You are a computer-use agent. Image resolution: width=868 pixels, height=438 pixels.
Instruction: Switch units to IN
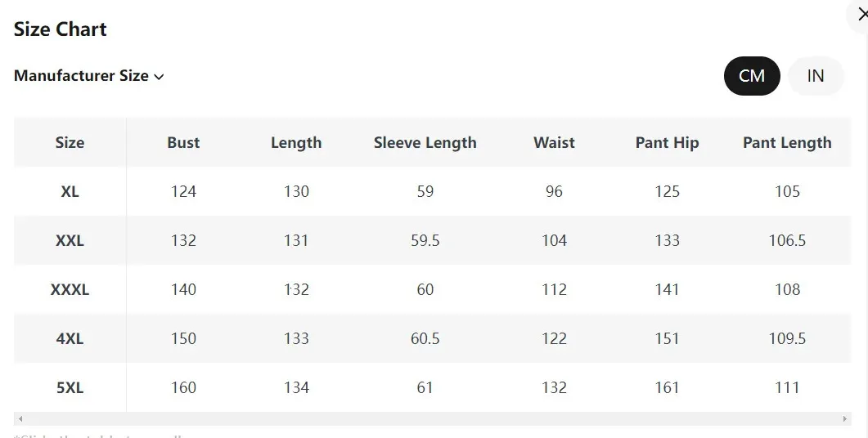(x=816, y=76)
